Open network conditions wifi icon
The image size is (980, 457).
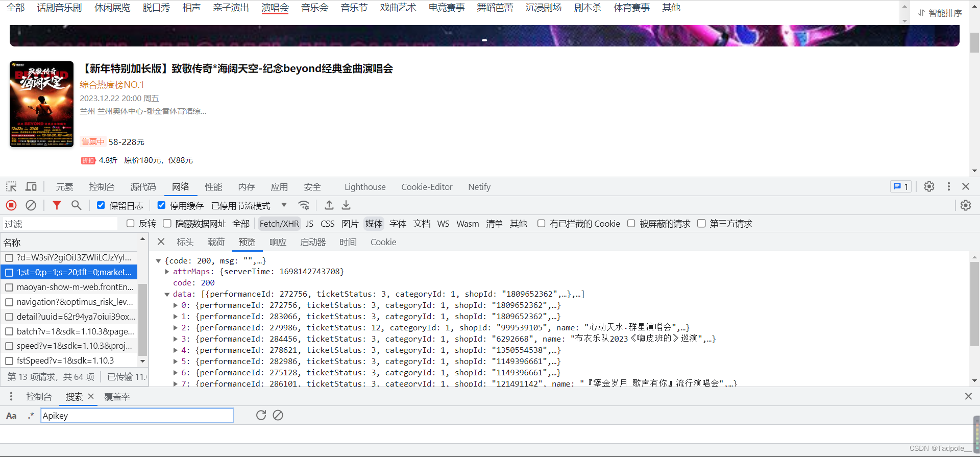tap(304, 205)
